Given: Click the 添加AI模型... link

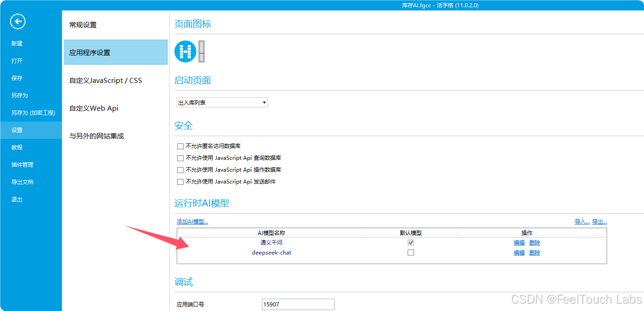Looking at the screenshot, I should click(x=192, y=222).
